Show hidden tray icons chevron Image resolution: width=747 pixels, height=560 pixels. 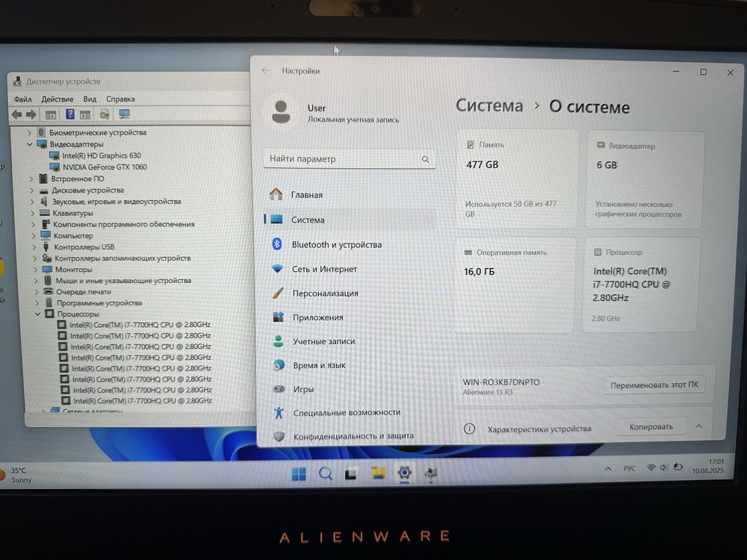[x=608, y=469]
